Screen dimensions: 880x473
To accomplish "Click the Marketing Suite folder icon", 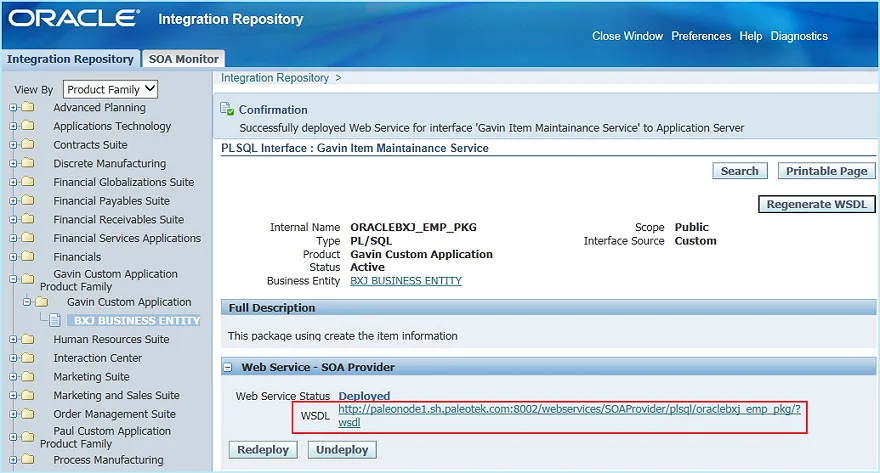I will click(28, 376).
